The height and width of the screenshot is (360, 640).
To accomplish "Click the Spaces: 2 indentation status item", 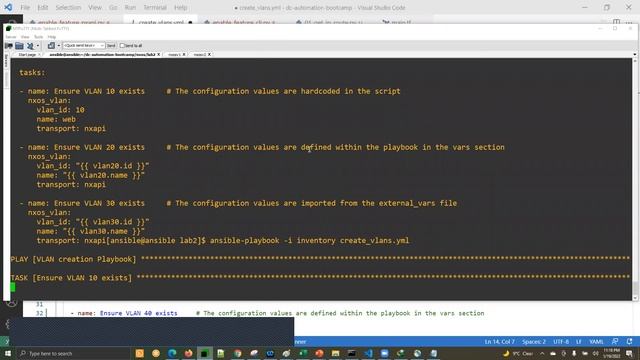I will (534, 342).
